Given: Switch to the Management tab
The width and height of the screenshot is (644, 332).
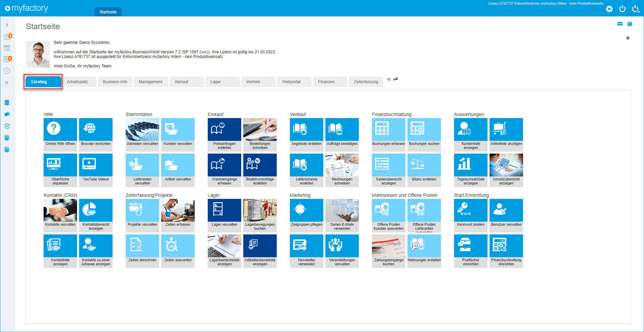Looking at the screenshot, I should (x=151, y=82).
